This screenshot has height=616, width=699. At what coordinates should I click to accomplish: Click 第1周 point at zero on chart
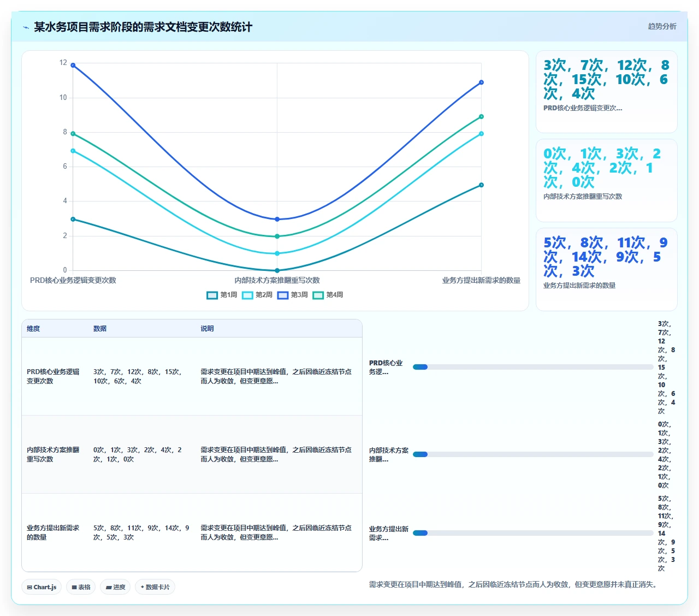click(277, 270)
